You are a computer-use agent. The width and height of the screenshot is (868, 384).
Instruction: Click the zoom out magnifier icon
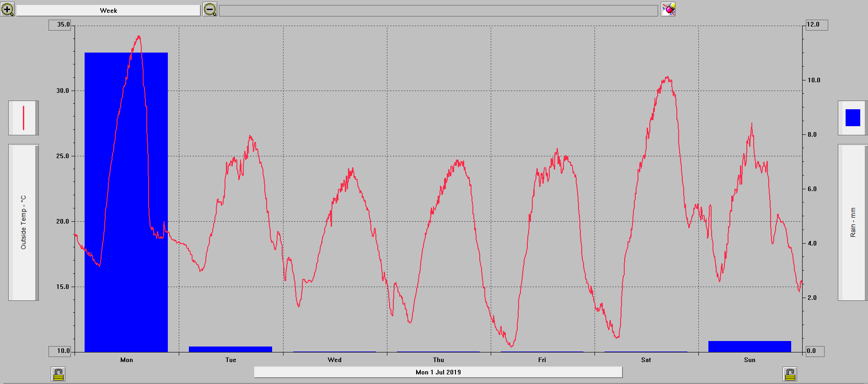(x=210, y=9)
